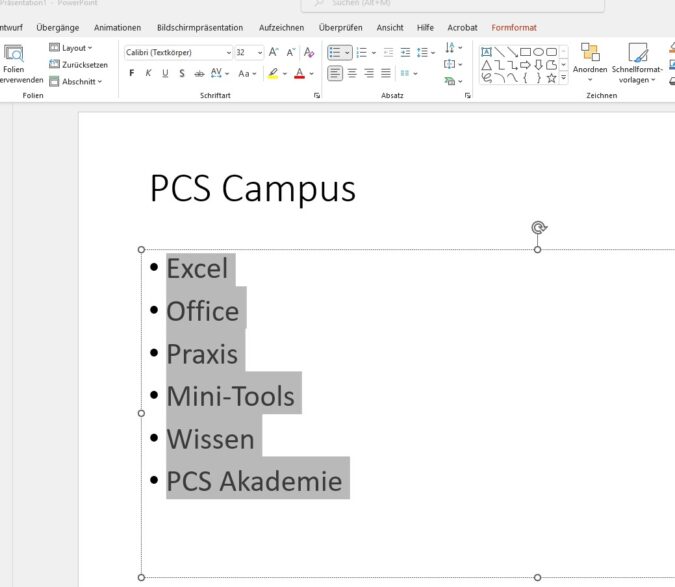Toggle italic formatting (K)
The height and width of the screenshot is (587, 675).
tap(148, 74)
